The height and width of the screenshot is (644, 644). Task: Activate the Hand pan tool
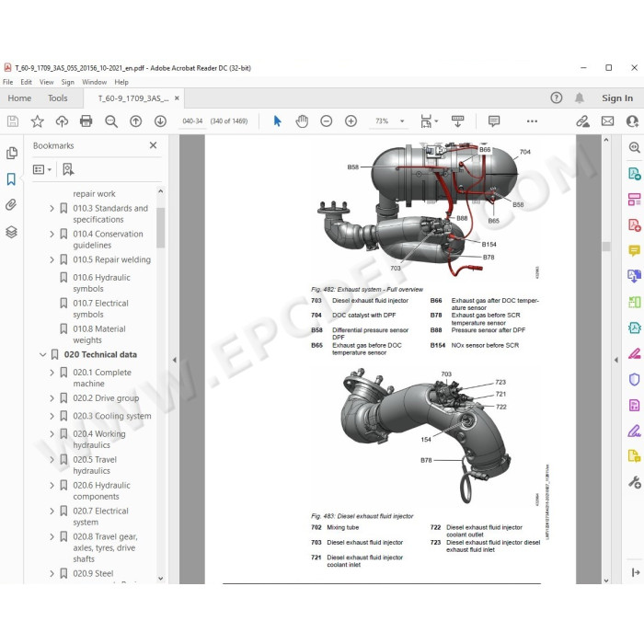[x=302, y=121]
